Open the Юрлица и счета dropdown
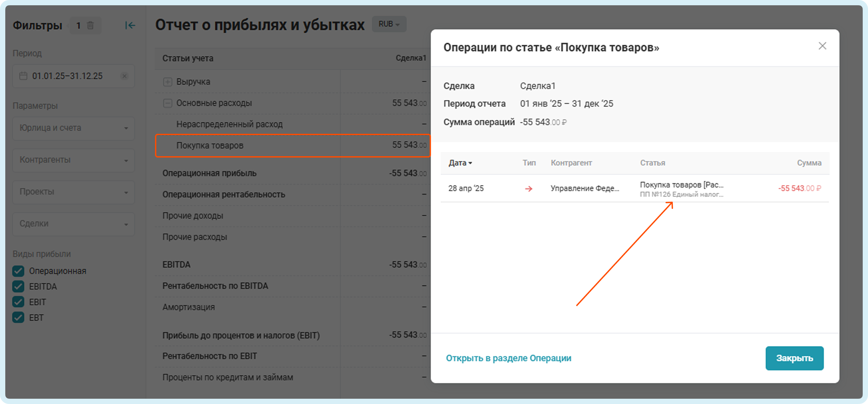The image size is (868, 404). 74,128
